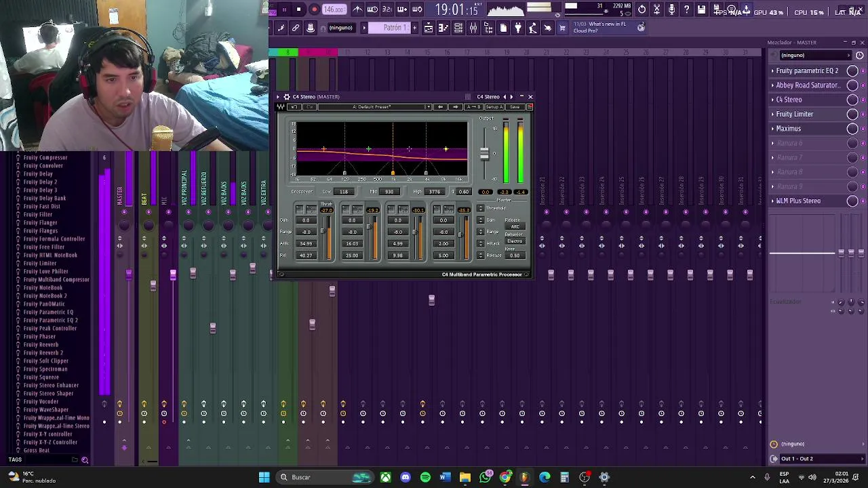Click Save button in C4 plugin
The width and height of the screenshot is (868, 488).
(x=515, y=107)
